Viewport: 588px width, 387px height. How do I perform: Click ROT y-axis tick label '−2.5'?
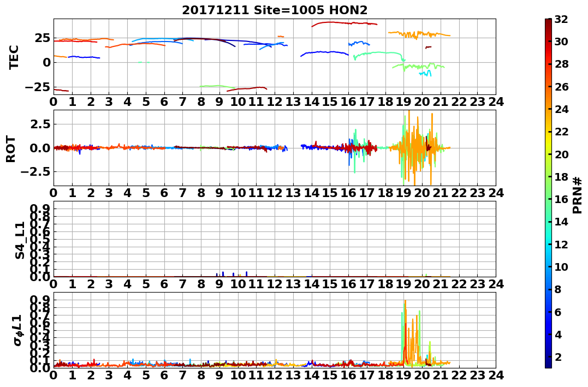pyautogui.click(x=35, y=172)
